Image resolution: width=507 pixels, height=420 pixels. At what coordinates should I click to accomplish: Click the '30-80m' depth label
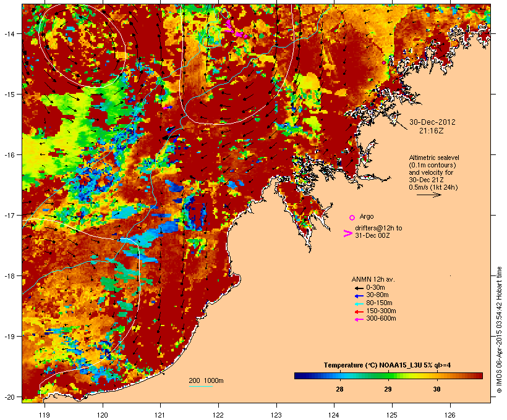click(x=377, y=295)
